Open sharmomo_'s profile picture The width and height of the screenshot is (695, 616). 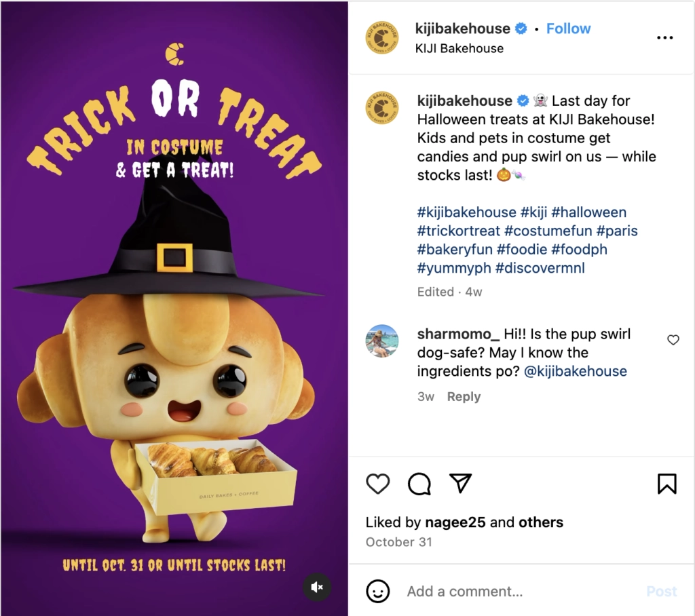pos(382,341)
